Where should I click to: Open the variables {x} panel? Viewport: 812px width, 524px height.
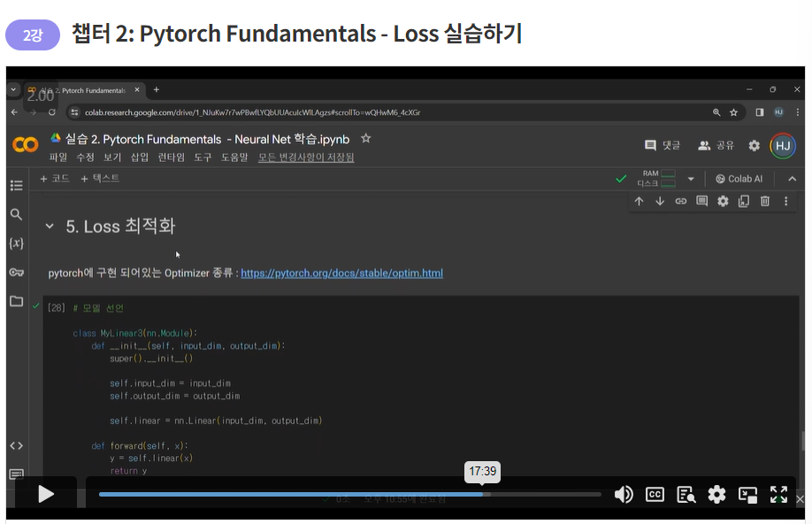(x=15, y=242)
